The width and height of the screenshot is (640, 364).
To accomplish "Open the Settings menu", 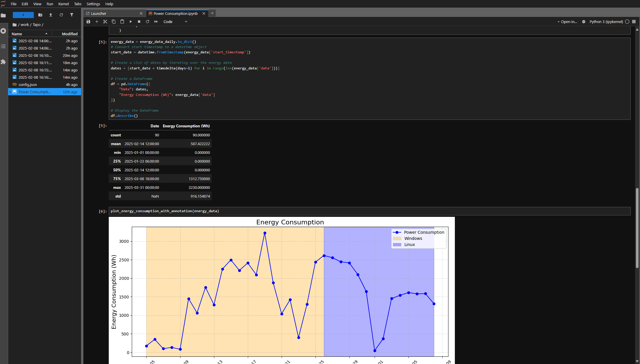I will coord(93,4).
